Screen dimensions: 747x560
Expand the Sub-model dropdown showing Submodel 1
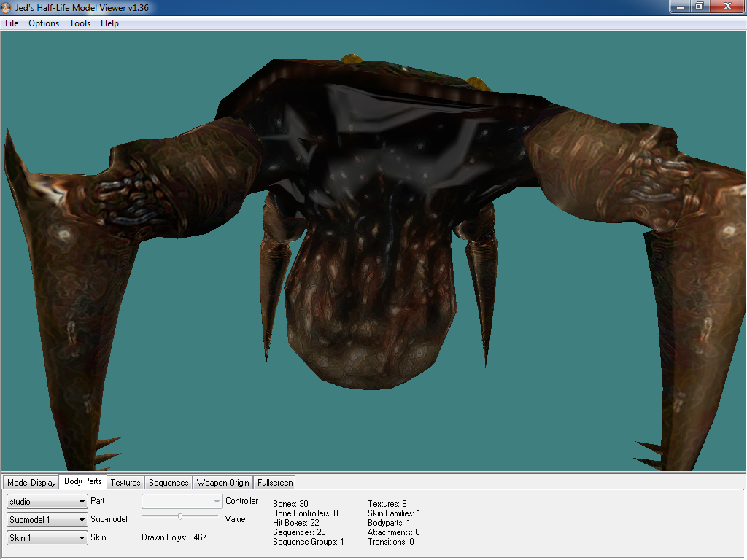point(47,520)
